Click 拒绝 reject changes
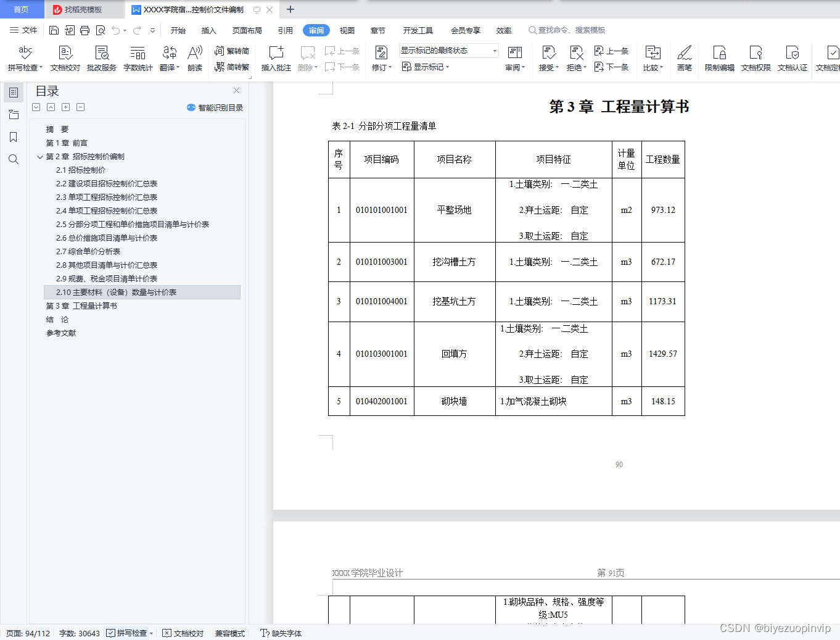Screen dimensions: 840x640 coord(575,59)
